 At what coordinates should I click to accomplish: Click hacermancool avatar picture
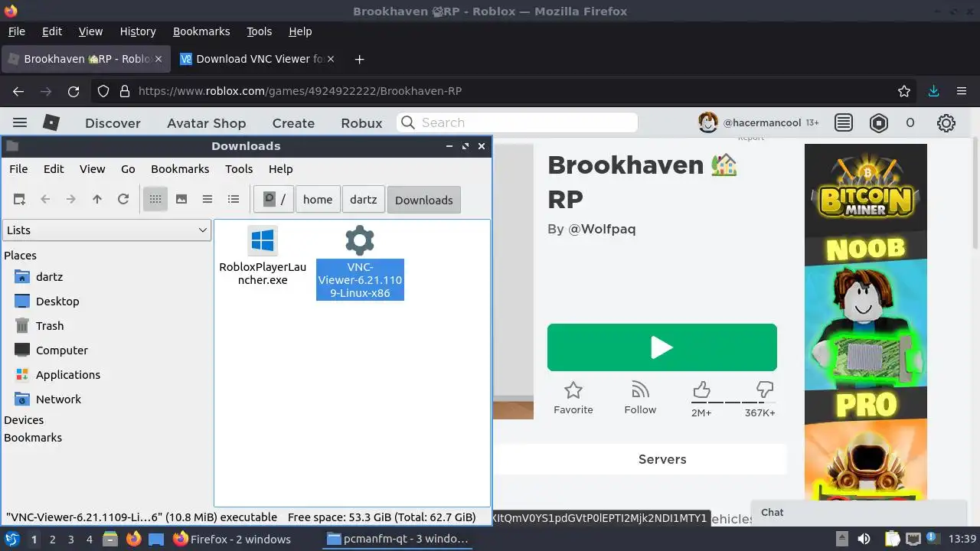point(708,122)
